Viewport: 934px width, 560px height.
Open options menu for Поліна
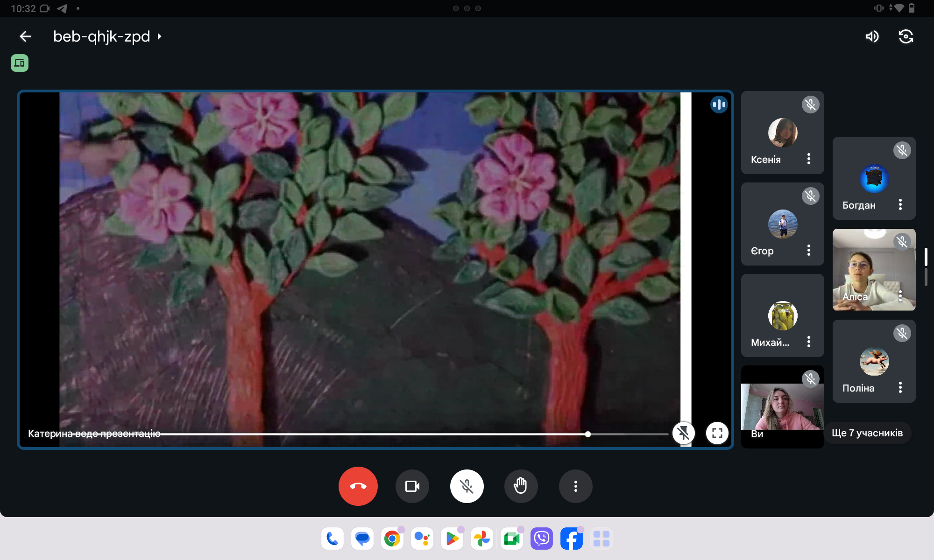[900, 388]
